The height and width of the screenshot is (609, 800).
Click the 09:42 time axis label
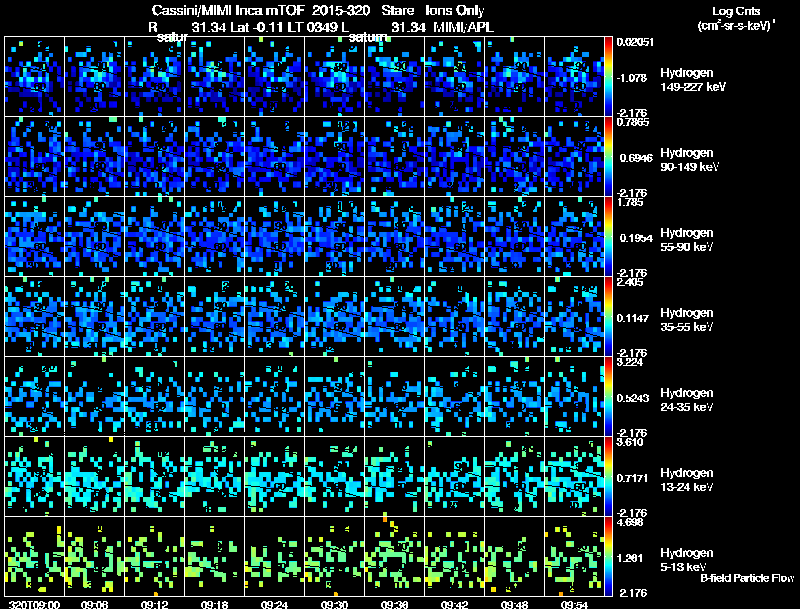coord(454,605)
